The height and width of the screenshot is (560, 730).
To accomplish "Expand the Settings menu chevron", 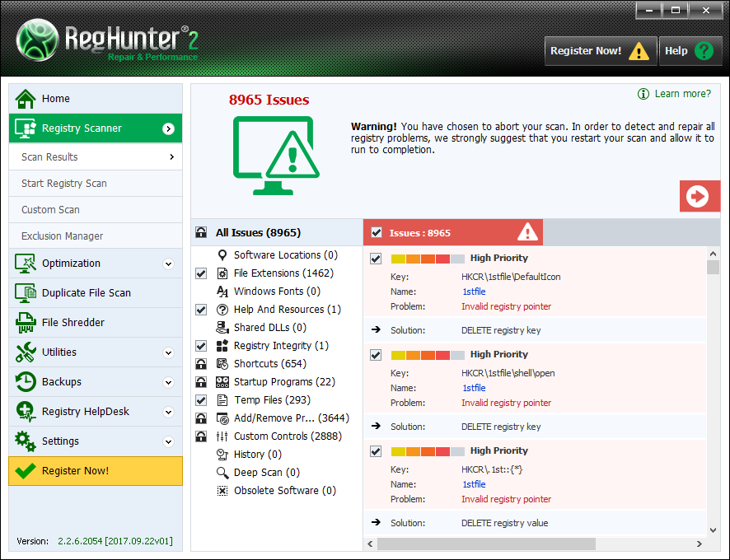I will [169, 441].
